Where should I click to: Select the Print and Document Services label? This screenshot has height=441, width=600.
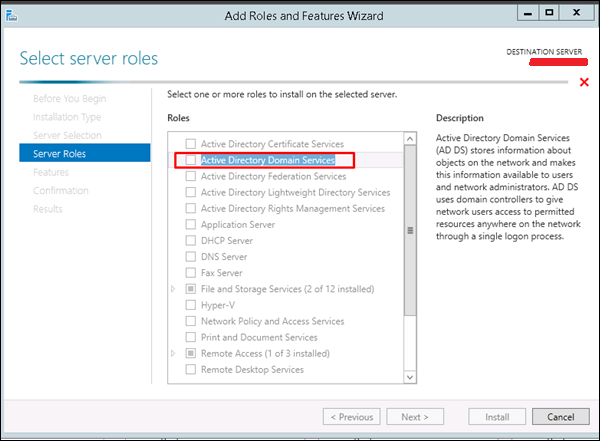pos(259,337)
